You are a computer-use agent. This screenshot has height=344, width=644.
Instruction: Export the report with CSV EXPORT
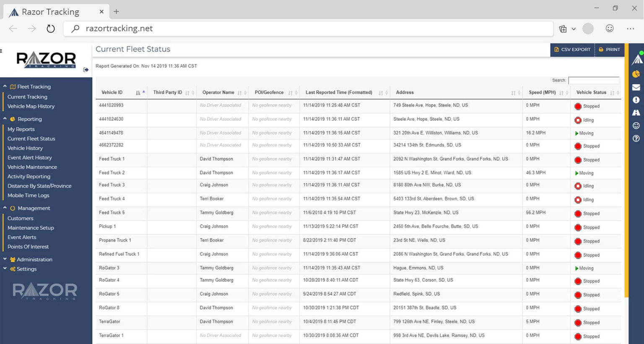point(572,50)
